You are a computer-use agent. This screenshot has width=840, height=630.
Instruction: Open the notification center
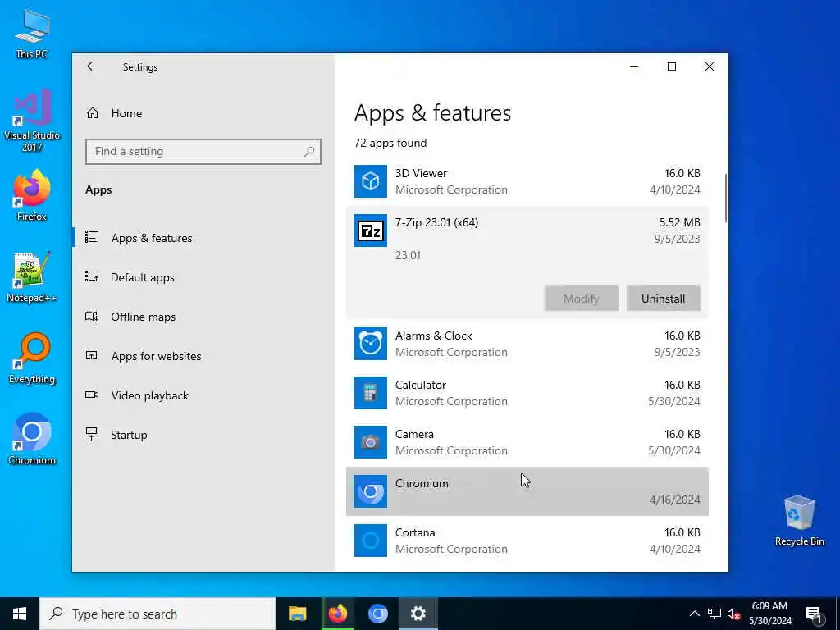click(x=814, y=614)
